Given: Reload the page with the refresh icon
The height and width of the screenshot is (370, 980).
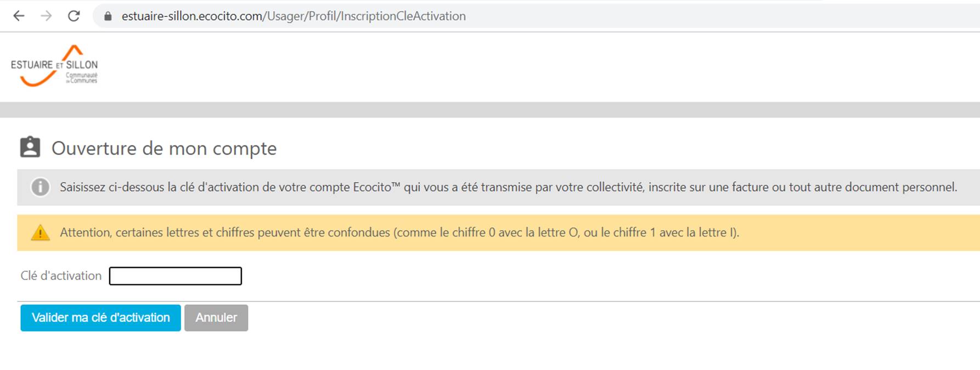Looking at the screenshot, I should point(74,16).
